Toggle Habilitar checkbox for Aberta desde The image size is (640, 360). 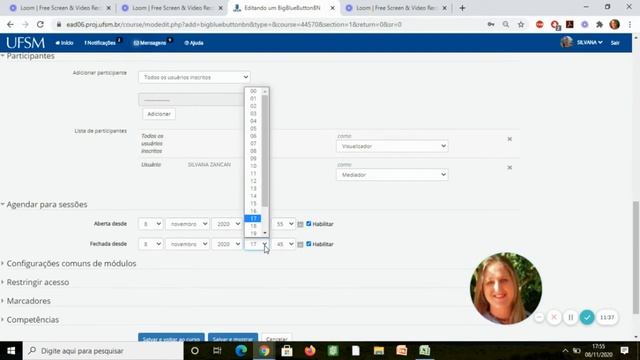(309, 224)
